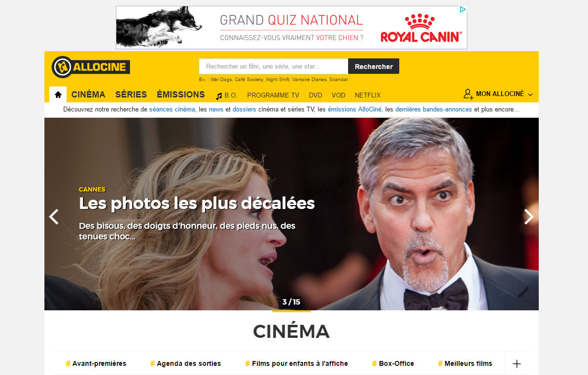588x375 pixels.
Task: Open the Émissions menu
Action: click(x=181, y=95)
